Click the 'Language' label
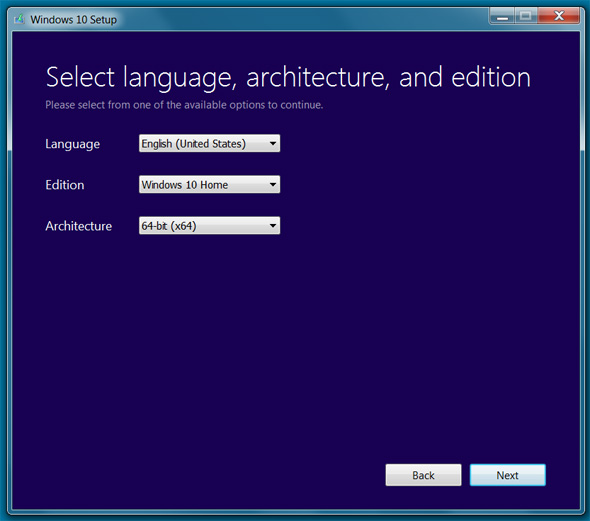This screenshot has height=521, width=590. tap(73, 144)
